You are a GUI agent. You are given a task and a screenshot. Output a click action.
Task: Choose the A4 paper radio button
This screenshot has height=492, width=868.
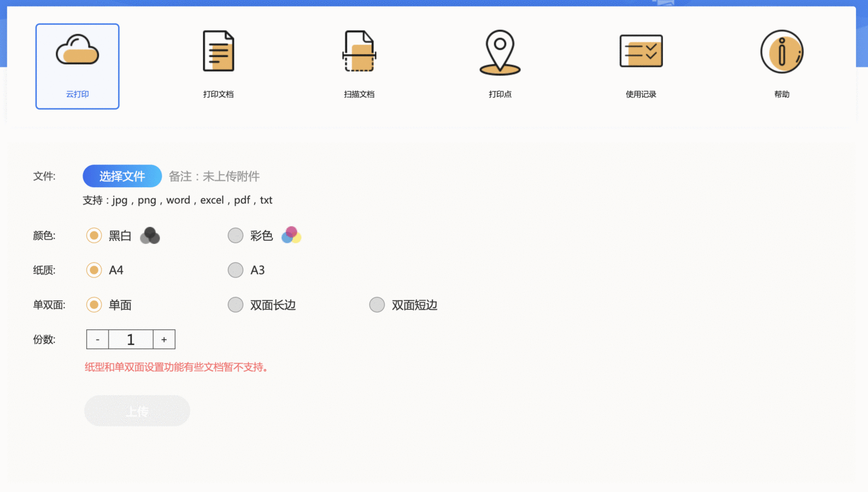(94, 270)
